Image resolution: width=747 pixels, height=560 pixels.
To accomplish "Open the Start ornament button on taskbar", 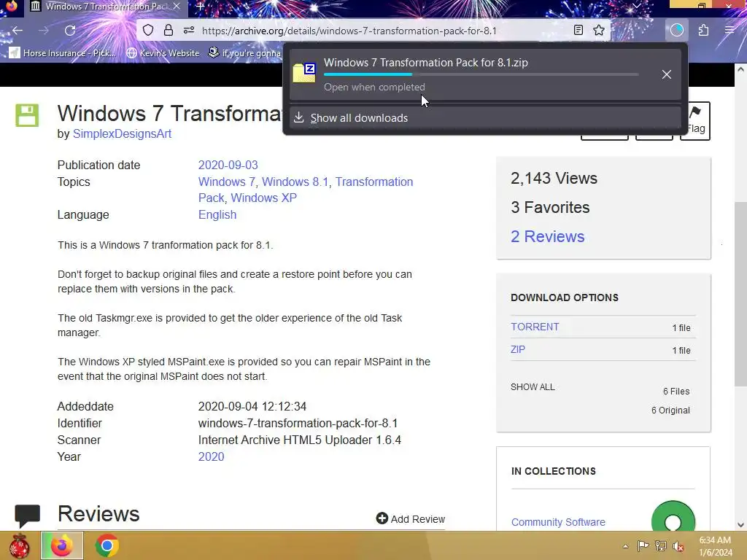I will 19,545.
